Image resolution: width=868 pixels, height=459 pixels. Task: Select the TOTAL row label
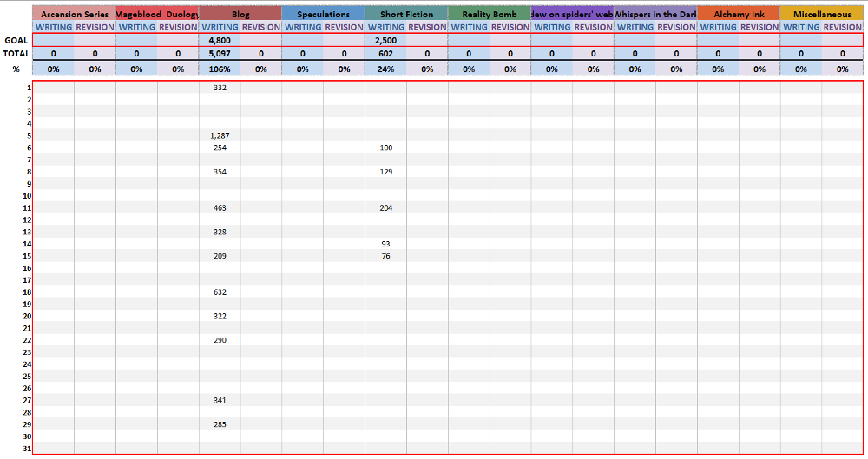pyautogui.click(x=16, y=53)
